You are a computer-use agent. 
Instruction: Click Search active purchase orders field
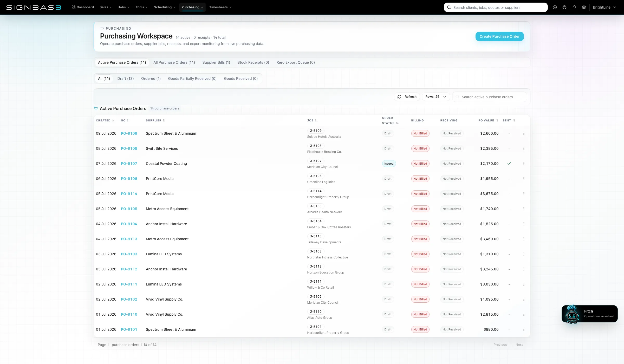click(490, 97)
